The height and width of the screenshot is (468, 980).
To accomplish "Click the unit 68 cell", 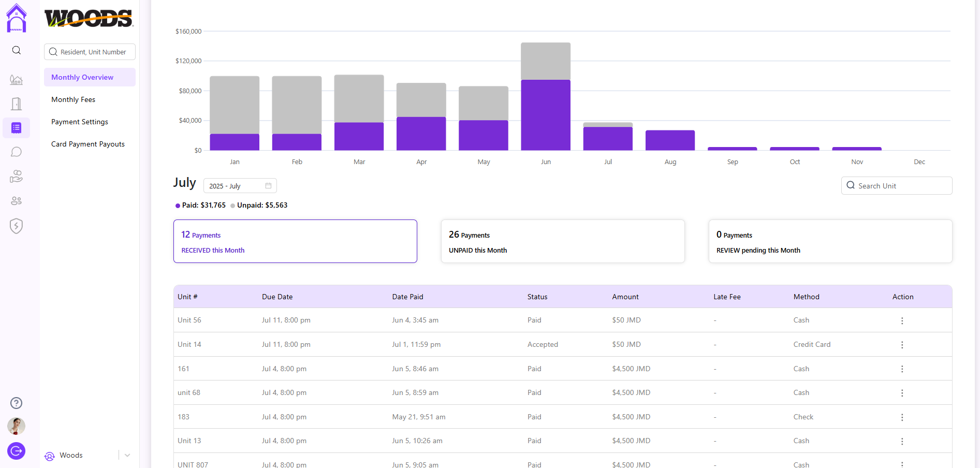I will click(189, 392).
